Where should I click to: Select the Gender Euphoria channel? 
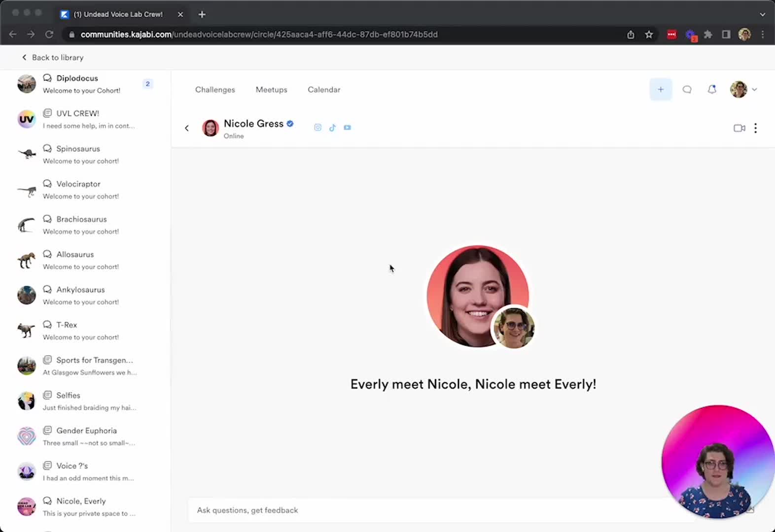click(x=85, y=436)
